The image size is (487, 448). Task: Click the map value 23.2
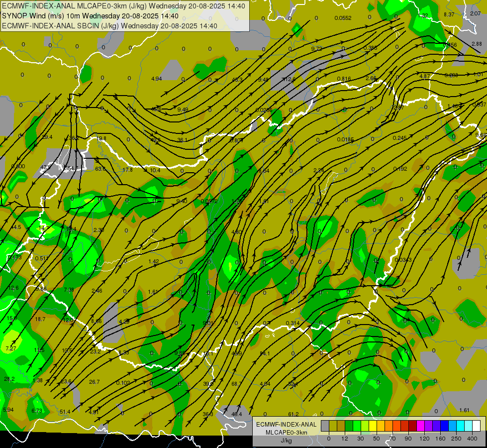click(96, 351)
